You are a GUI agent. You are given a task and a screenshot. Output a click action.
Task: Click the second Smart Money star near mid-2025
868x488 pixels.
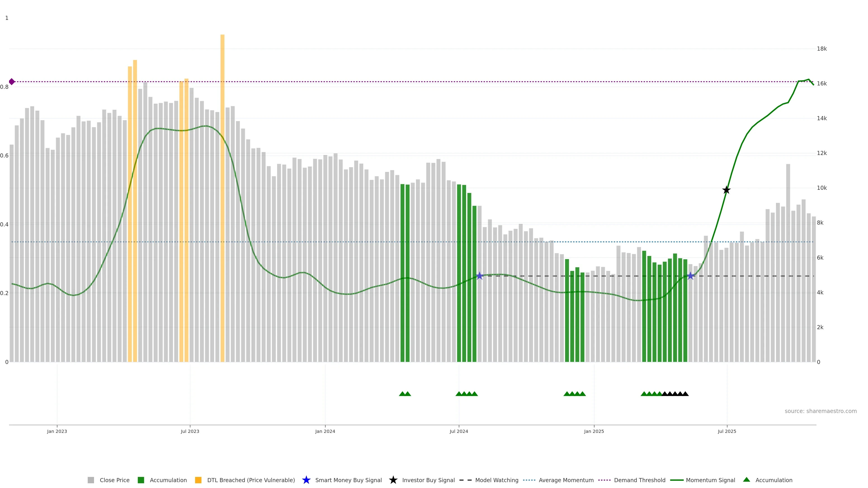(690, 276)
